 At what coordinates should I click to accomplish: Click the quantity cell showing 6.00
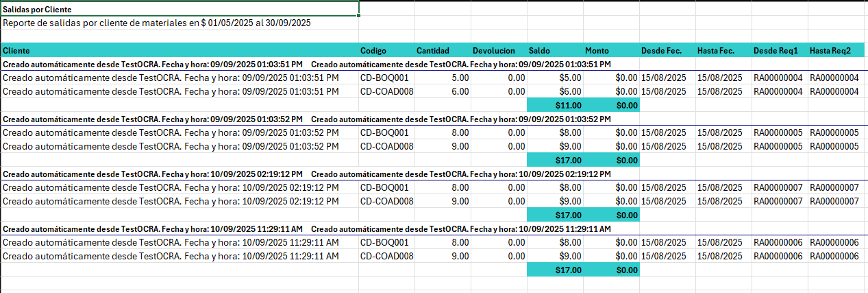pos(443,91)
